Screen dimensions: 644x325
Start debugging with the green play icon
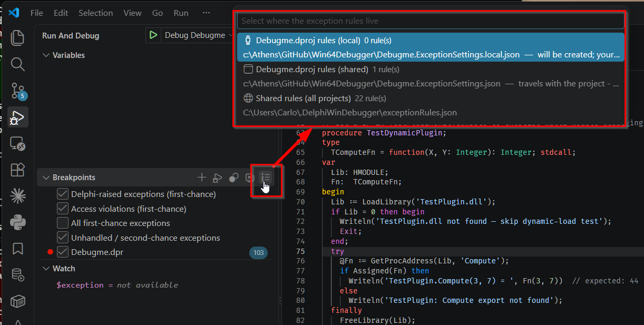153,35
